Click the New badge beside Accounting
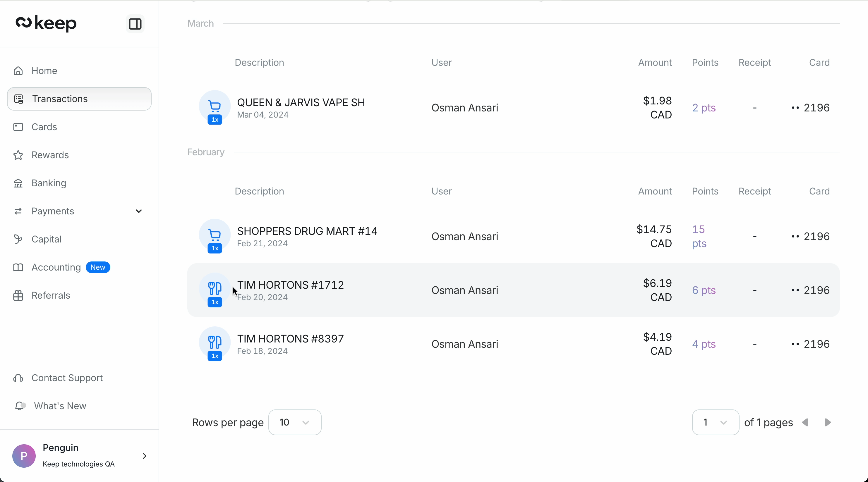 [x=98, y=267]
